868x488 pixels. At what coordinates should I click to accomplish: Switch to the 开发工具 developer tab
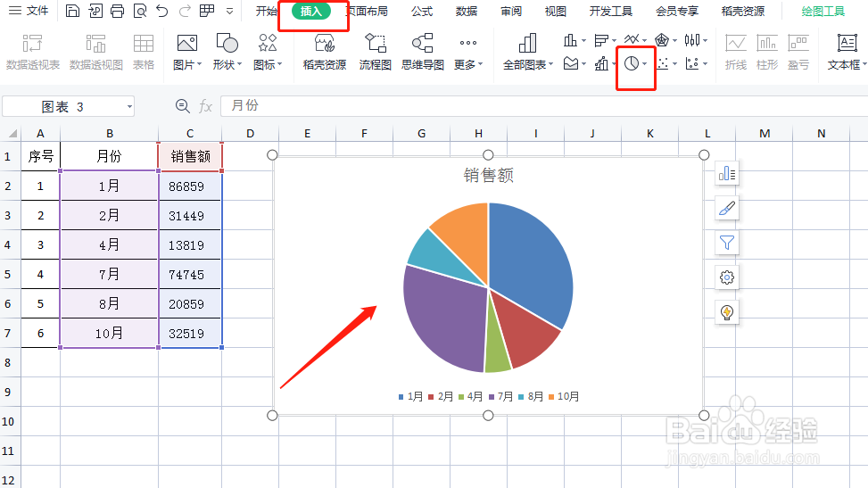tap(610, 11)
